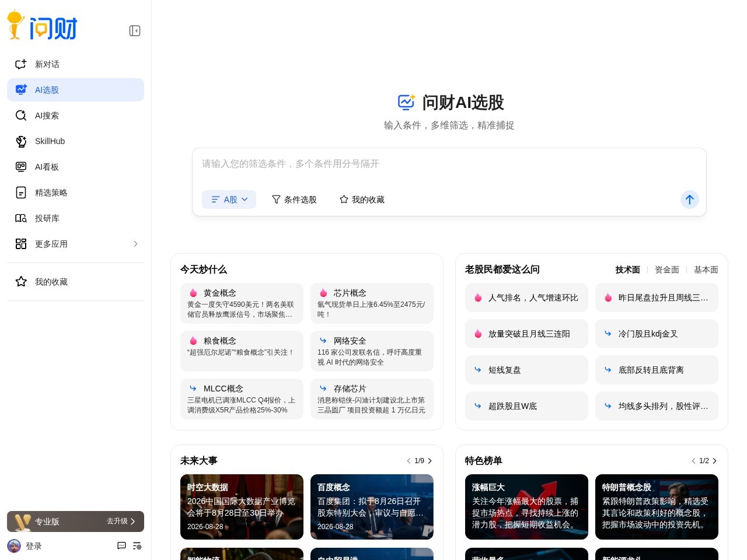747x560 pixels.
Task: Open 投研库 research library
Action: click(x=75, y=218)
